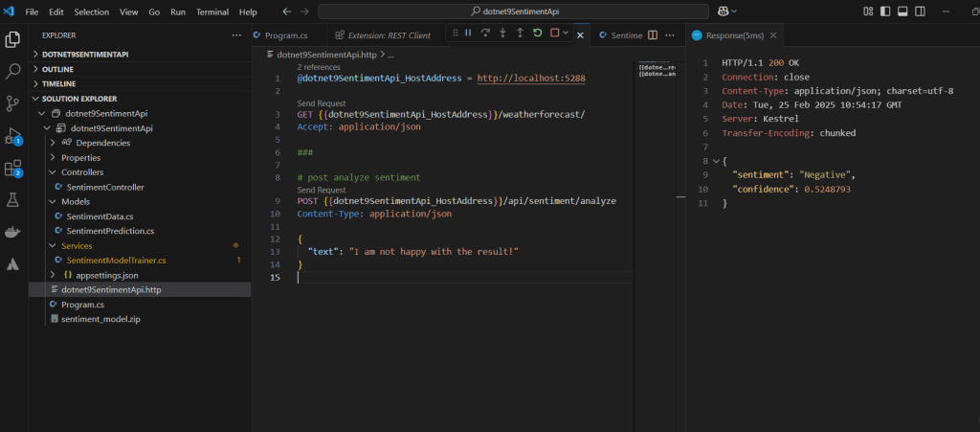This screenshot has height=432, width=980.
Task: Collapse the dotnet9SentimentApi solution node
Action: point(41,114)
